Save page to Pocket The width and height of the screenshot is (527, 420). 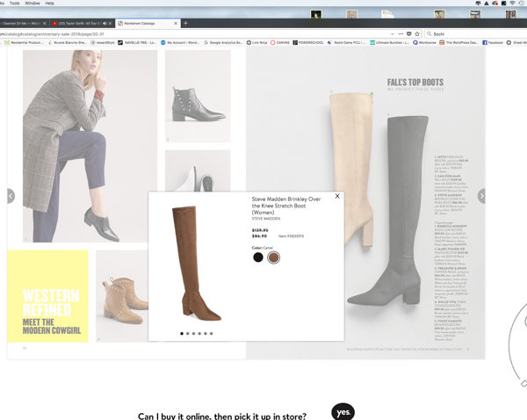coord(409,34)
